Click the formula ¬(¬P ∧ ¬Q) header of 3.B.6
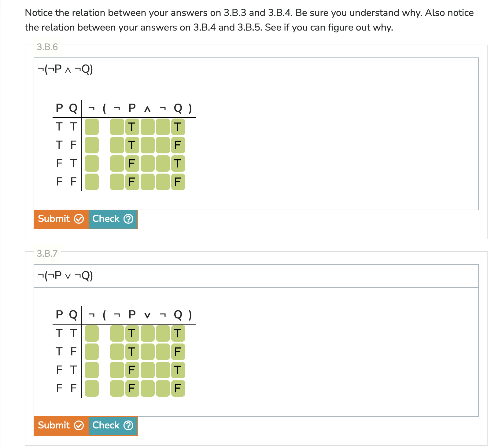 (65, 69)
